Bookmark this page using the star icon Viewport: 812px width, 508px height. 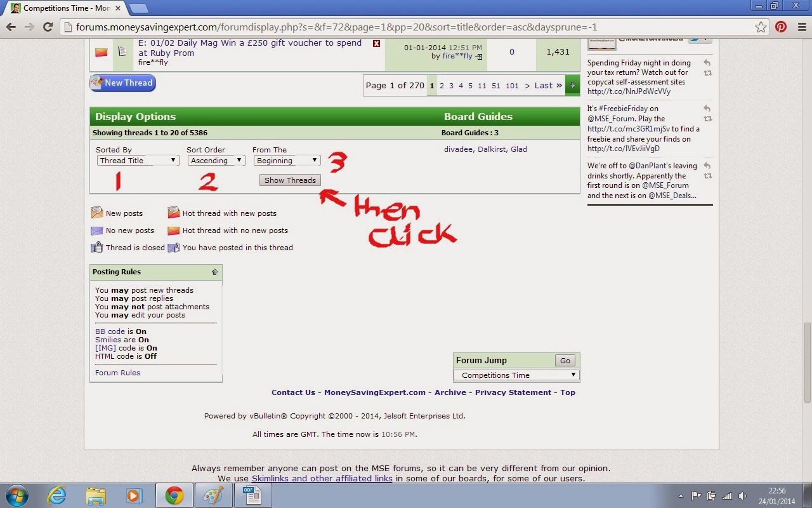point(761,27)
